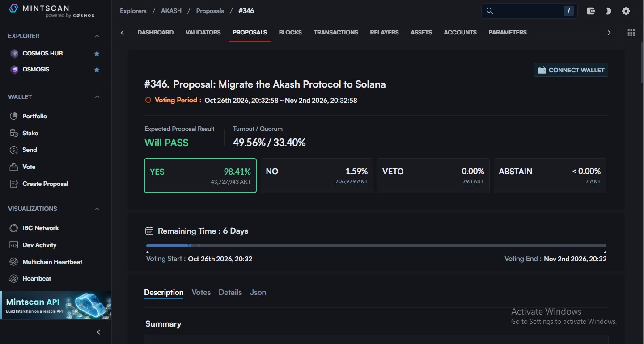This screenshot has width=644, height=344.
Task: Click the Osmosis chain icon
Action: 14,70
